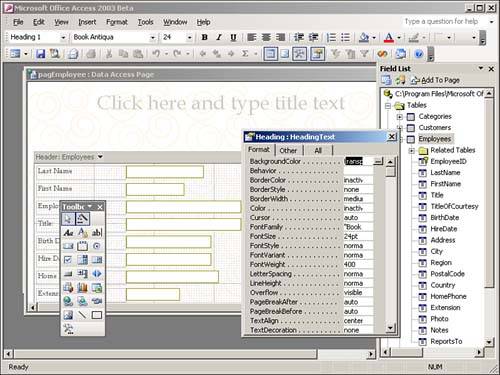The image size is (500, 375).
Task: Select the Command Button tool in Toolbox
Action: click(x=68, y=274)
